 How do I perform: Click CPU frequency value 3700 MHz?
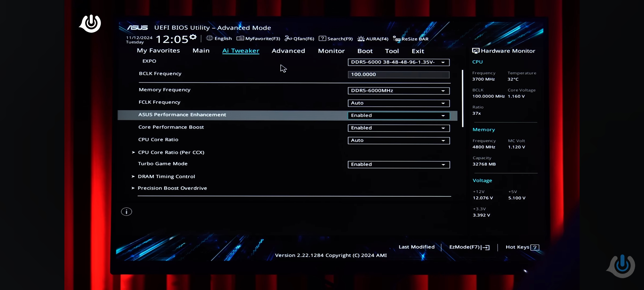tap(484, 79)
